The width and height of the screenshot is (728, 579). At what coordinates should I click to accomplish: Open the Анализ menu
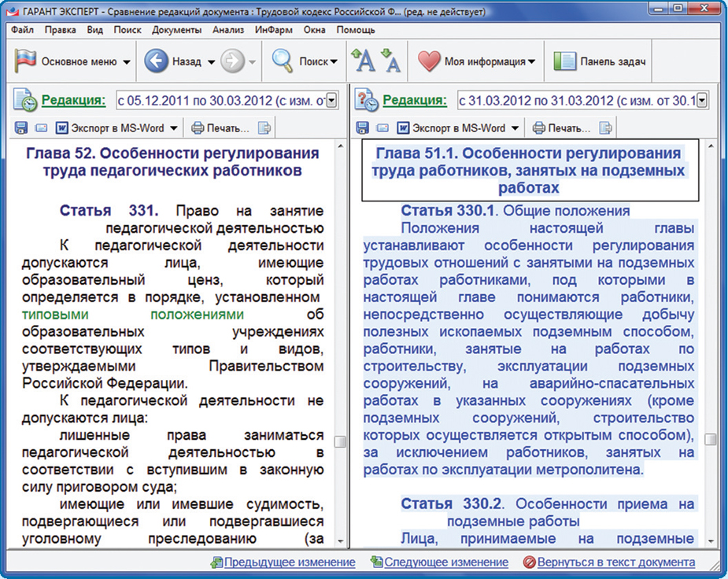pos(228,30)
